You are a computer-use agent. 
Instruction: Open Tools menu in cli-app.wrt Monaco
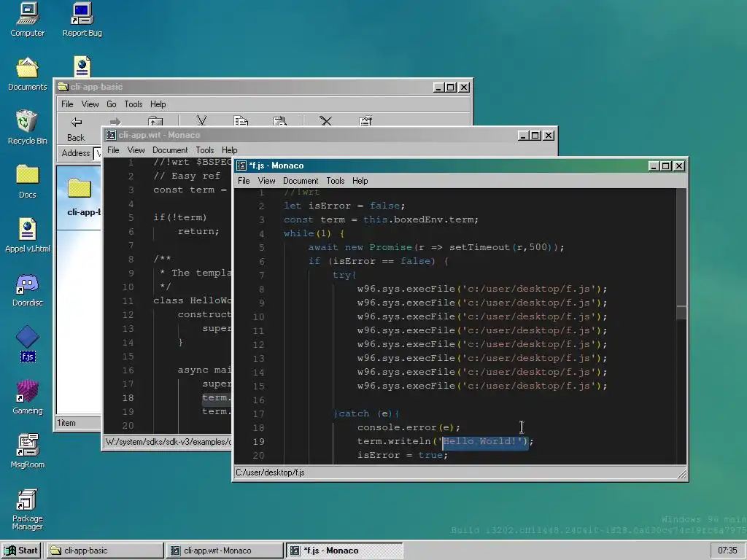click(x=204, y=150)
